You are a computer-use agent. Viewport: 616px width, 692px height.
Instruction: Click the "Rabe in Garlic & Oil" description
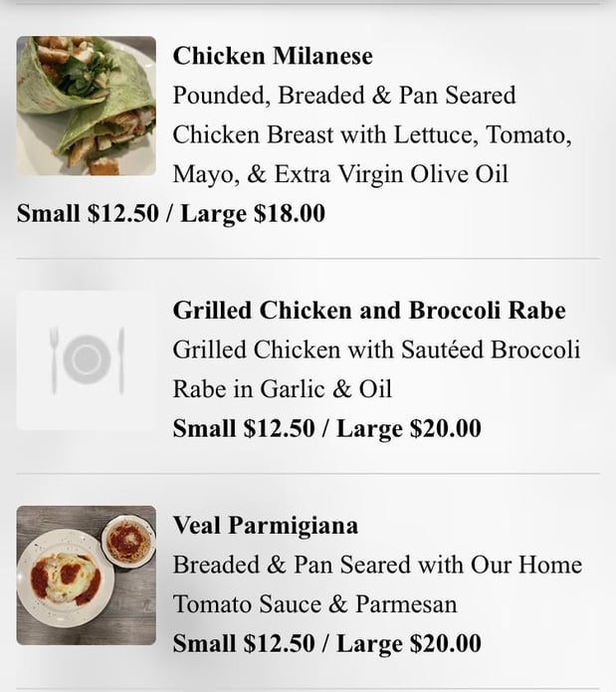tap(283, 388)
